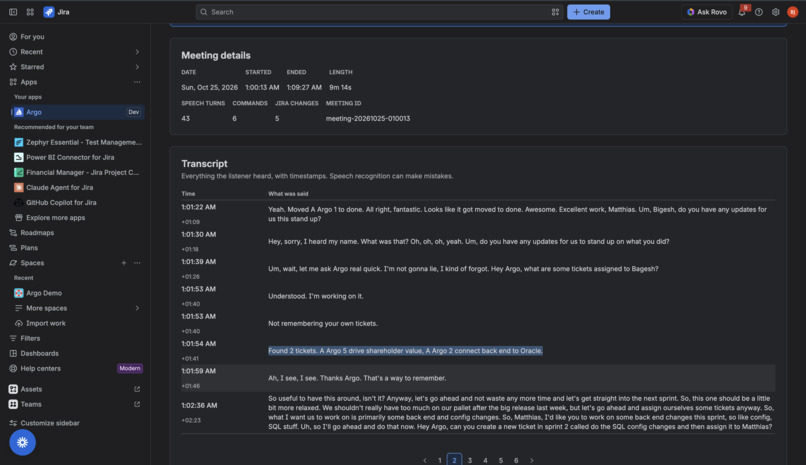Viewport: 806px width, 465px height.
Task: Collapse the sidebar panel icon
Action: (13, 12)
